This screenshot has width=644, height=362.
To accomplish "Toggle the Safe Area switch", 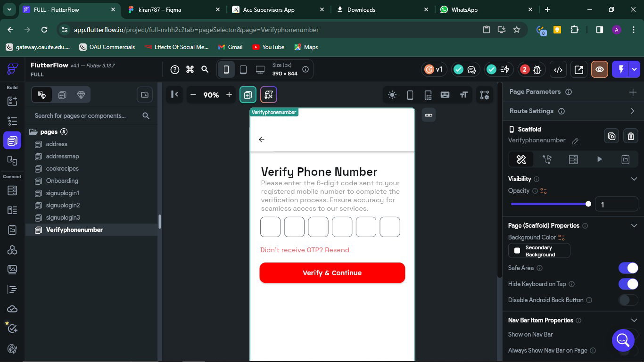I will [x=628, y=268].
